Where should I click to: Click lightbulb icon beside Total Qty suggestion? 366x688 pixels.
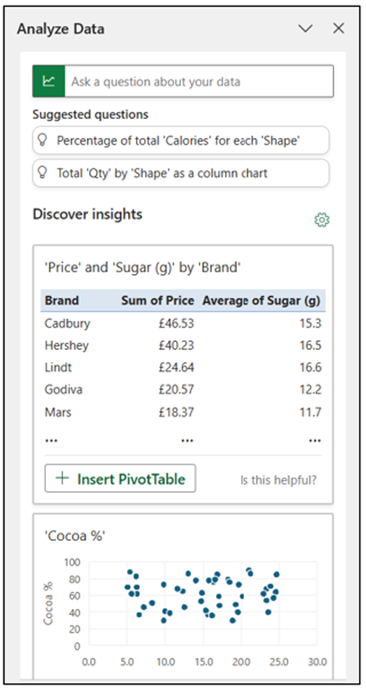(43, 173)
